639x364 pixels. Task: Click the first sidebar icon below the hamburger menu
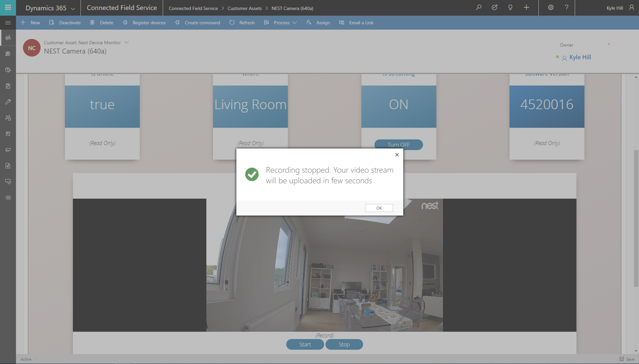pyautogui.click(x=8, y=38)
